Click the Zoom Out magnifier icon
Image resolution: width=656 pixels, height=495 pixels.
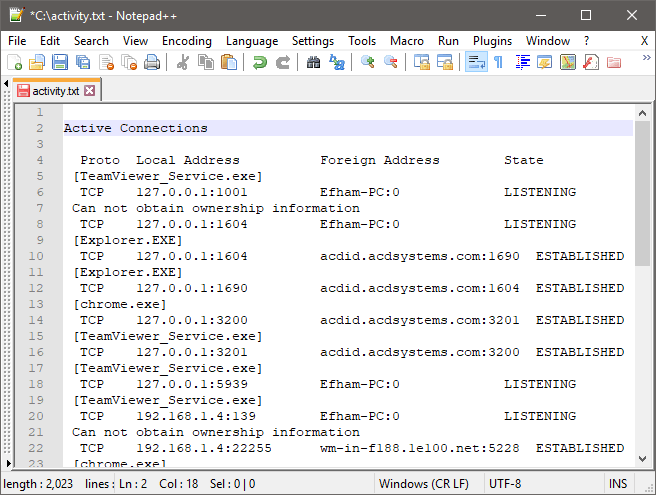(391, 62)
